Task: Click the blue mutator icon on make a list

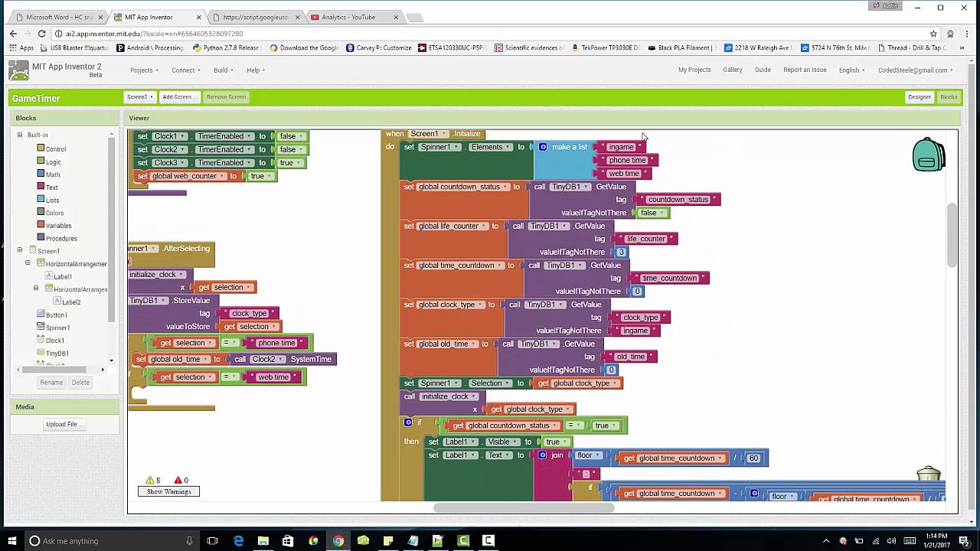Action: point(543,147)
